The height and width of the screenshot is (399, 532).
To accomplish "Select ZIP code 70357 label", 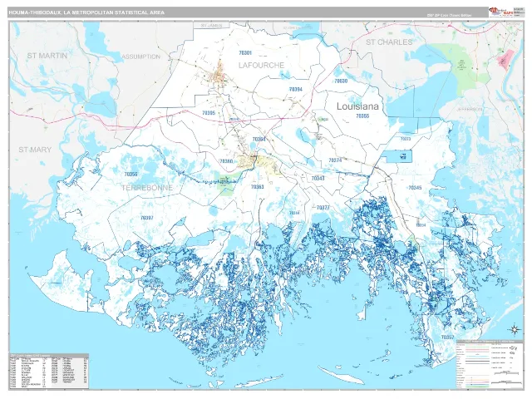I will pyautogui.click(x=447, y=337).
